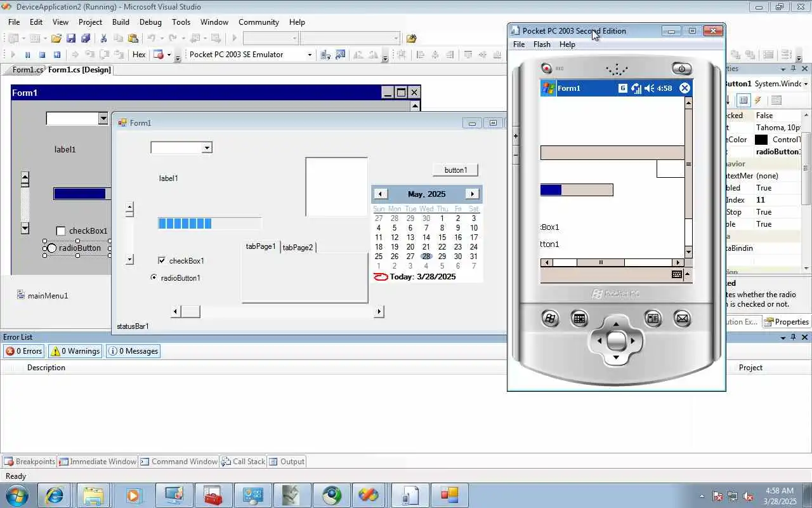This screenshot has width=812, height=508.
Task: Go to next month in calendar
Action: [472, 194]
